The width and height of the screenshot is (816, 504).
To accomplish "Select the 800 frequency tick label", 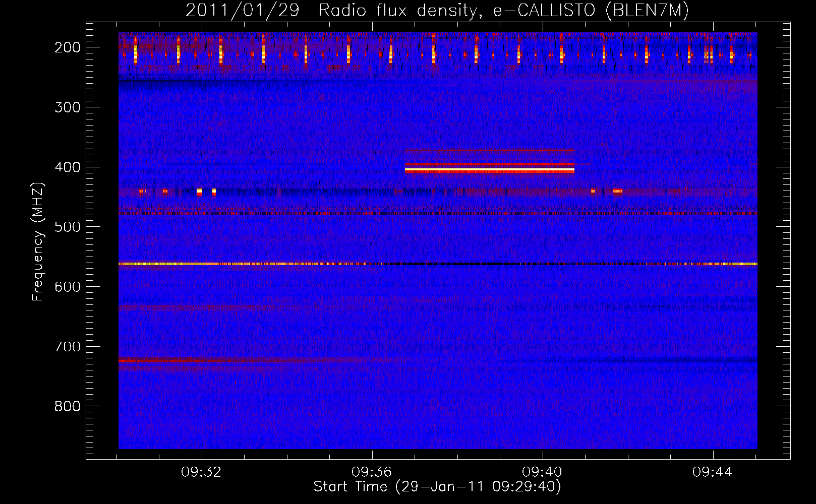I will tap(67, 406).
